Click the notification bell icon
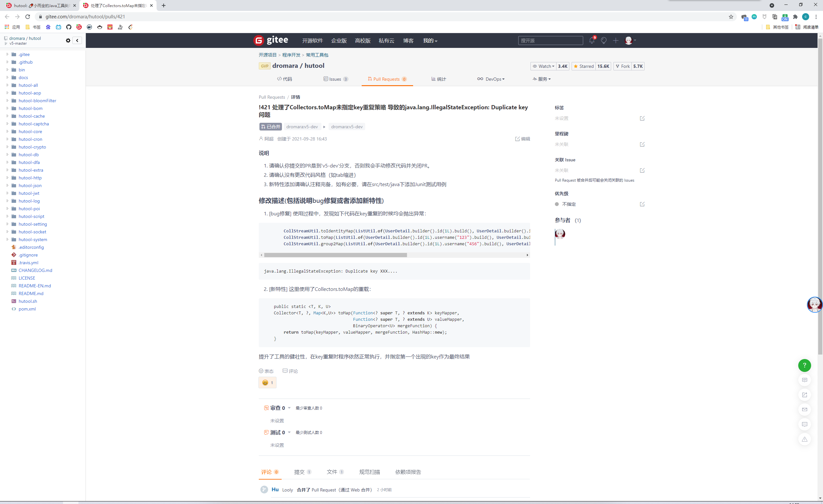Viewport: 823px width, 504px height. 592,41
